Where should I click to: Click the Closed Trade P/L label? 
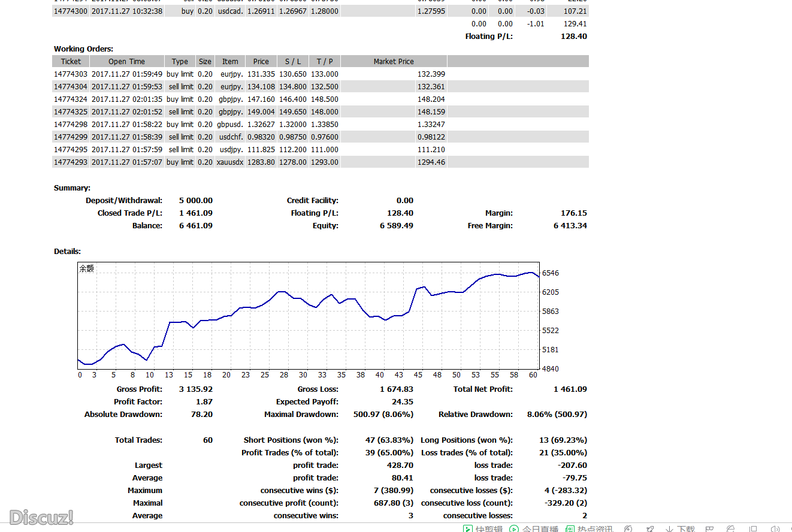130,213
